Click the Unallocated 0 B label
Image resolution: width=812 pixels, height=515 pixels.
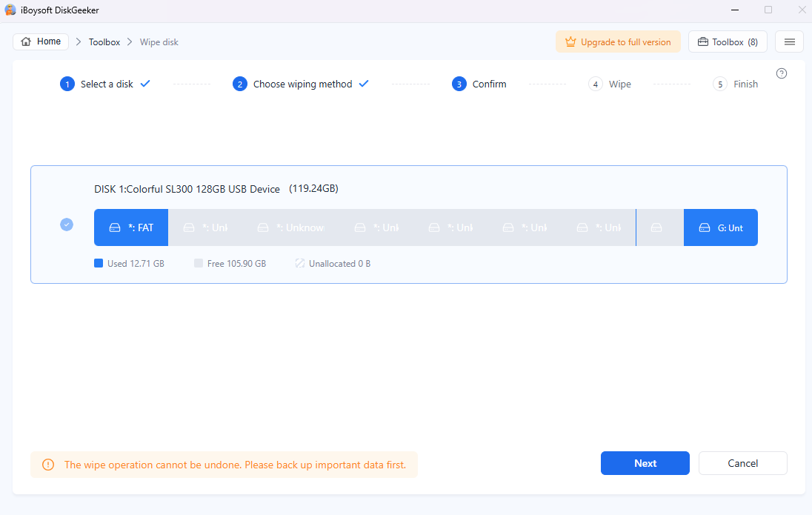point(340,264)
